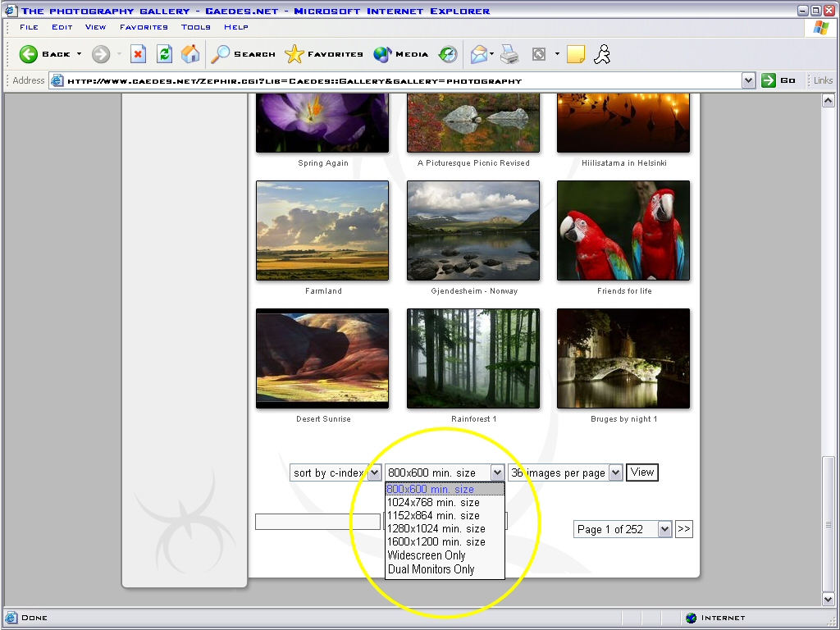The image size is (840, 630).
Task: Open the Search pane in toolbar
Action: pos(243,54)
